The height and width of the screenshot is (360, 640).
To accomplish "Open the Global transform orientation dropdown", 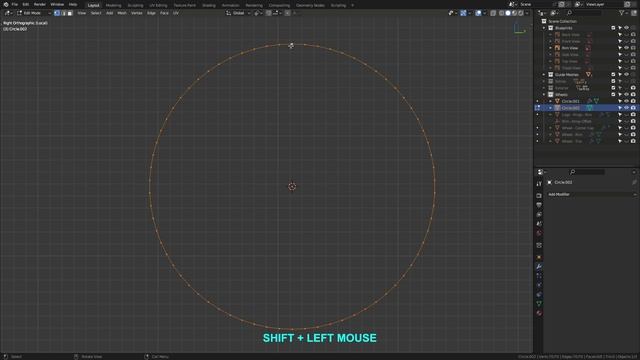I will pos(238,13).
